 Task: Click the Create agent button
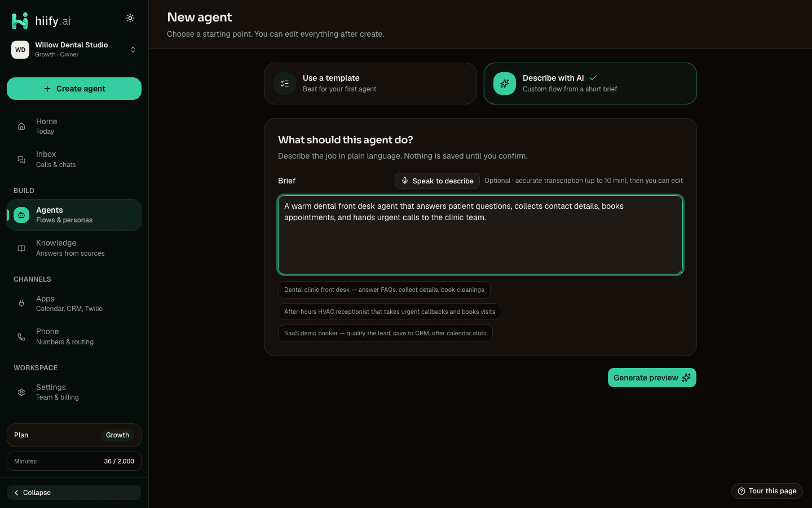74,89
